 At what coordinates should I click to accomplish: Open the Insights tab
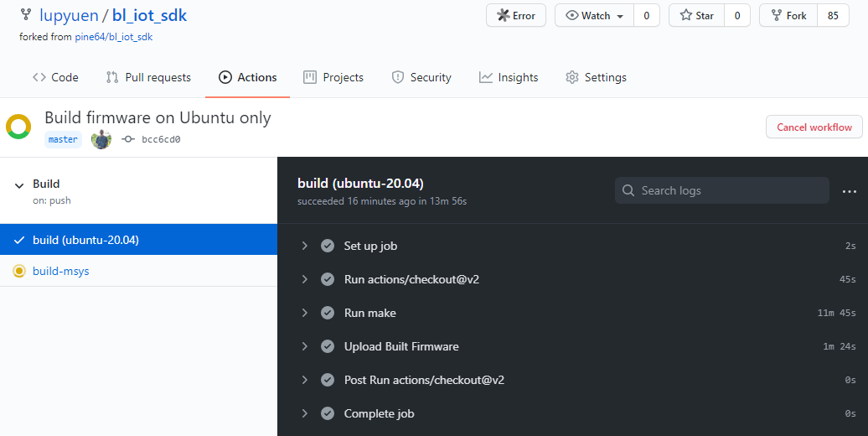click(x=509, y=78)
